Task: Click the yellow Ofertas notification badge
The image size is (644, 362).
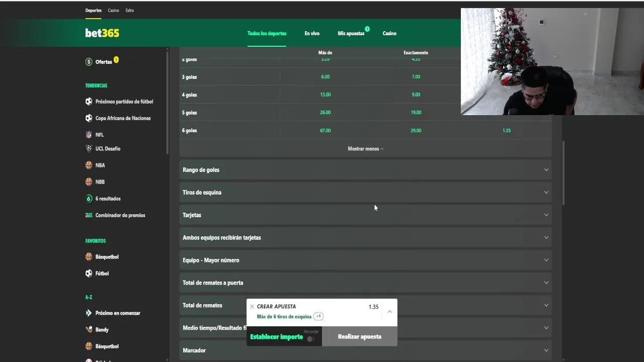Action: (x=116, y=59)
